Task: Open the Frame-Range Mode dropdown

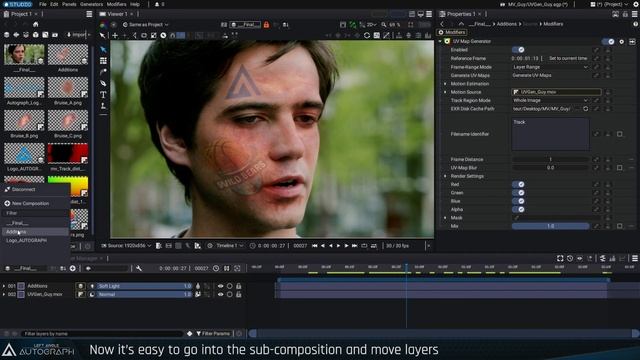Action: coord(550,67)
